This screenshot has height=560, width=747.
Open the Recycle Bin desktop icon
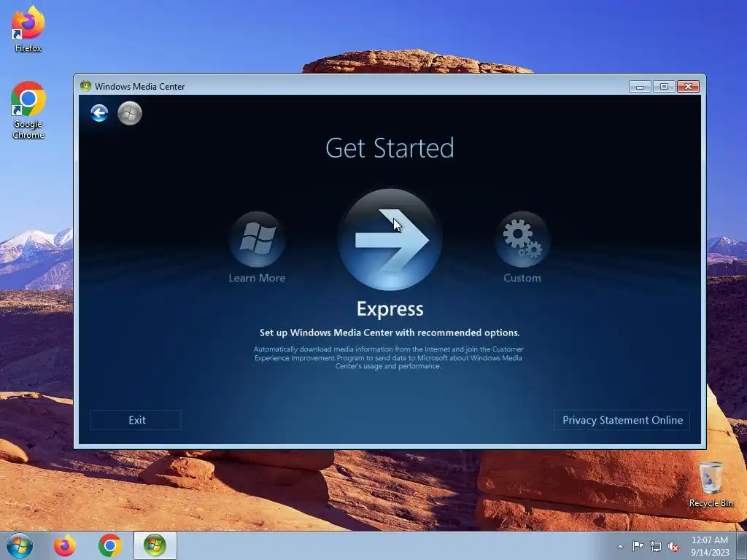click(711, 484)
